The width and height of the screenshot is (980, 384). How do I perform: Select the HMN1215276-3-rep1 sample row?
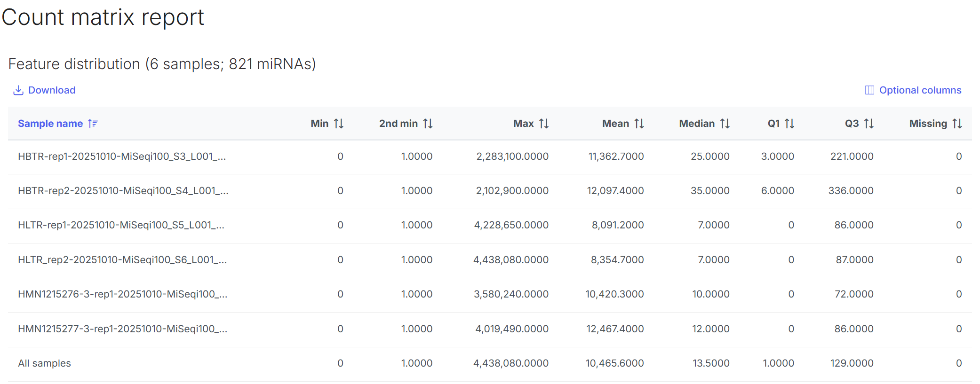tap(122, 294)
